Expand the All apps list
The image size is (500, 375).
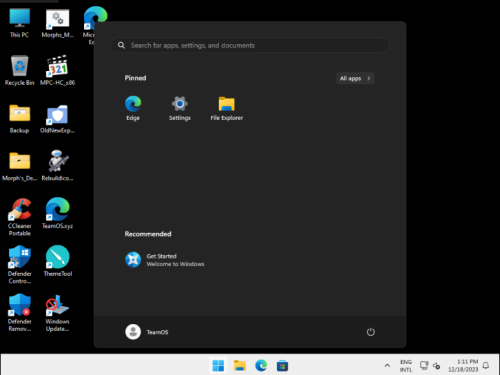355,78
